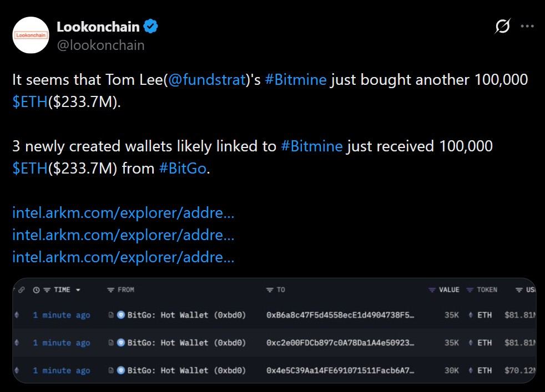Viewport: 545px width, 392px height.
Task: Click the filter icon on the TOKEN column
Action: pyautogui.click(x=471, y=289)
